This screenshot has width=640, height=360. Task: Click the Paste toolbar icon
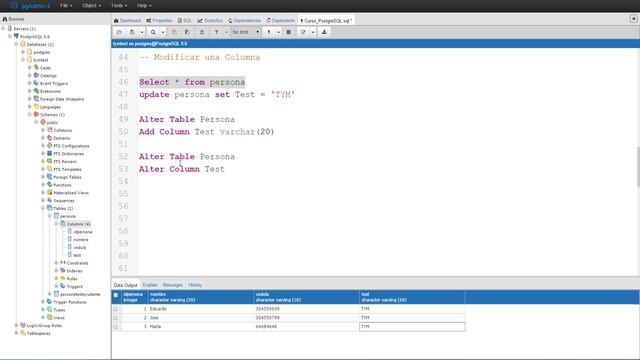click(187, 32)
